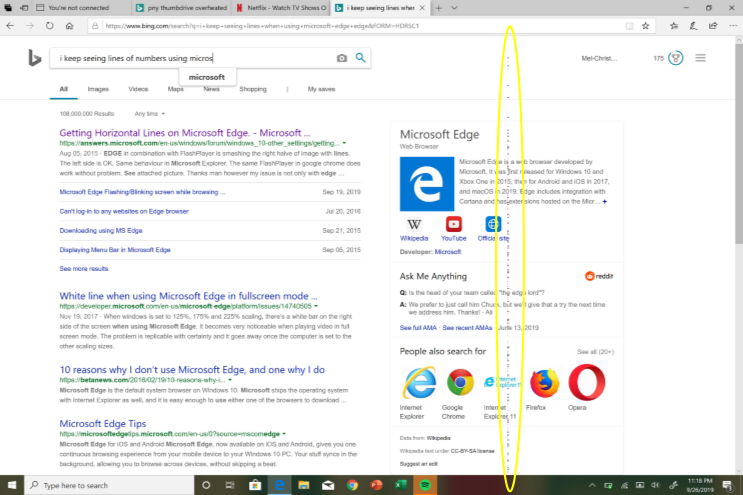Open Getting Horizontal Lines on Microsoft Edge result
743x495 pixels.
[185, 133]
